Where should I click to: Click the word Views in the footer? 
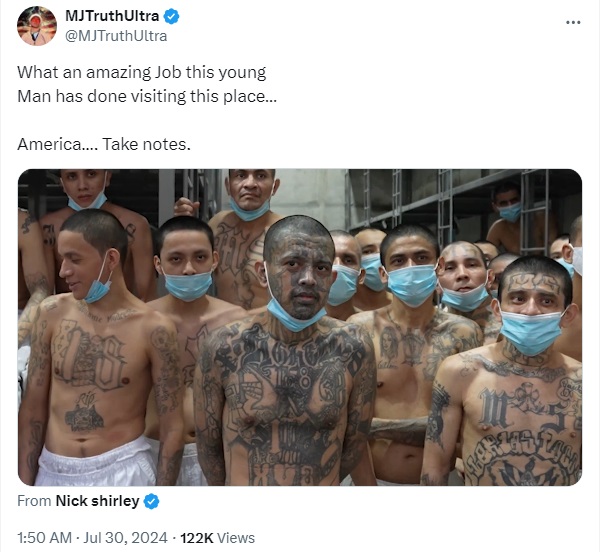(x=236, y=538)
